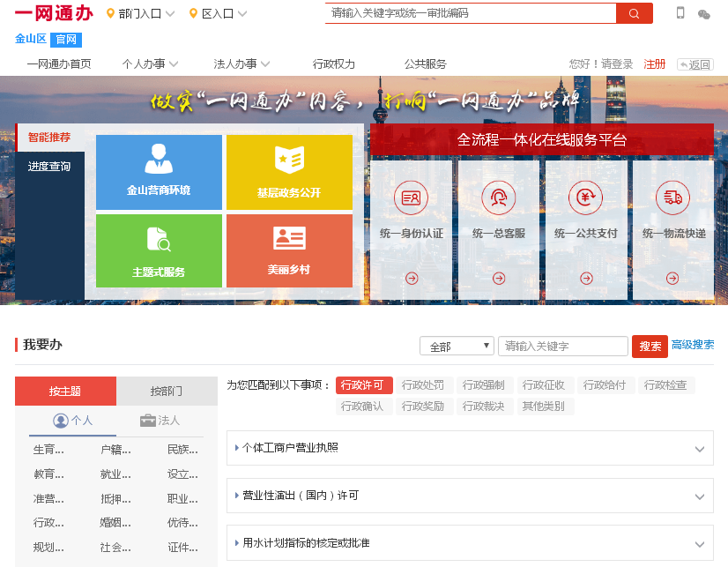The height and width of the screenshot is (567, 728).
Task: Switch to 法人 category option
Action: [x=160, y=421]
